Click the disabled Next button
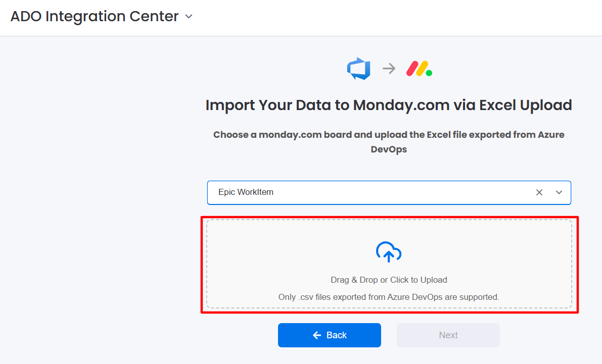The width and height of the screenshot is (602, 364). pyautogui.click(x=448, y=335)
